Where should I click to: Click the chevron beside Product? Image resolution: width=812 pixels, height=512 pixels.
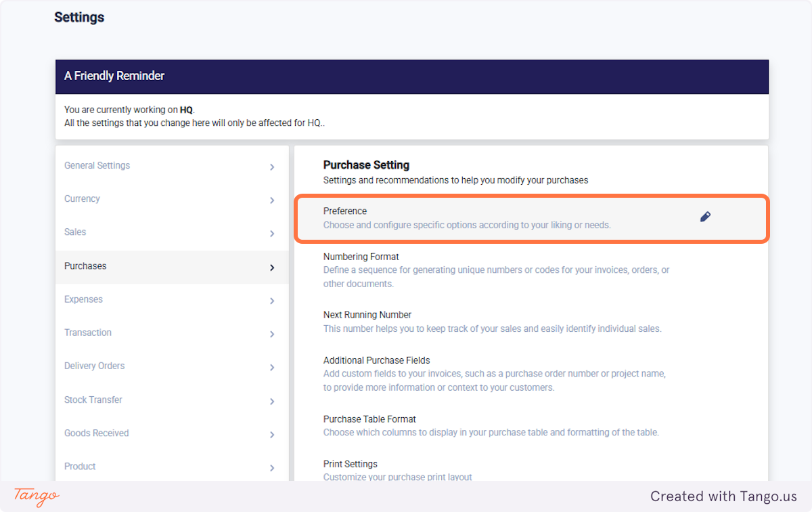point(272,467)
